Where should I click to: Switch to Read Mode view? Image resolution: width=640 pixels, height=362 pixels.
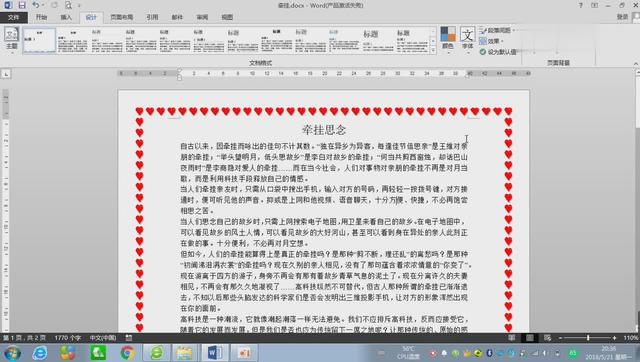[x=511, y=338]
